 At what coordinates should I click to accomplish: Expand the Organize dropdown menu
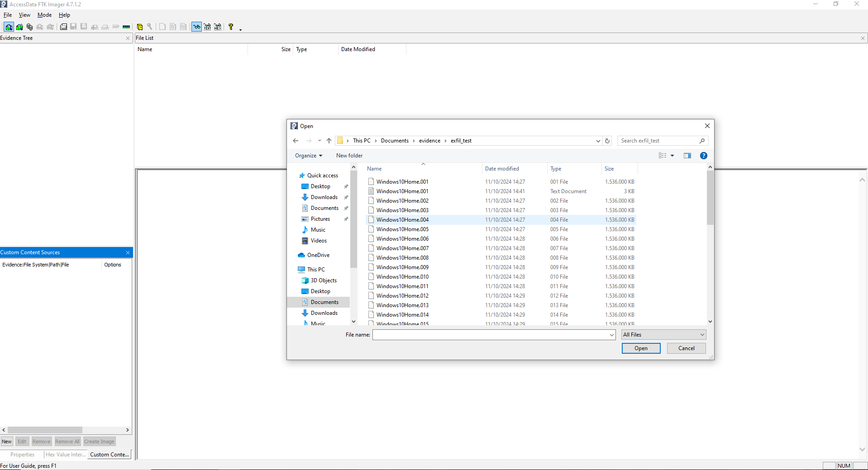point(309,156)
